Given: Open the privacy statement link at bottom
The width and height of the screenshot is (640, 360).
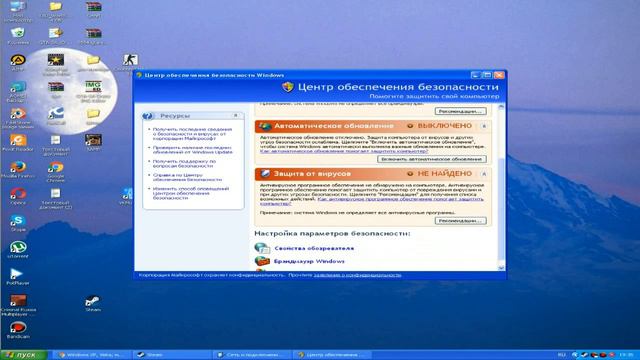Looking at the screenshot, I should [357, 275].
